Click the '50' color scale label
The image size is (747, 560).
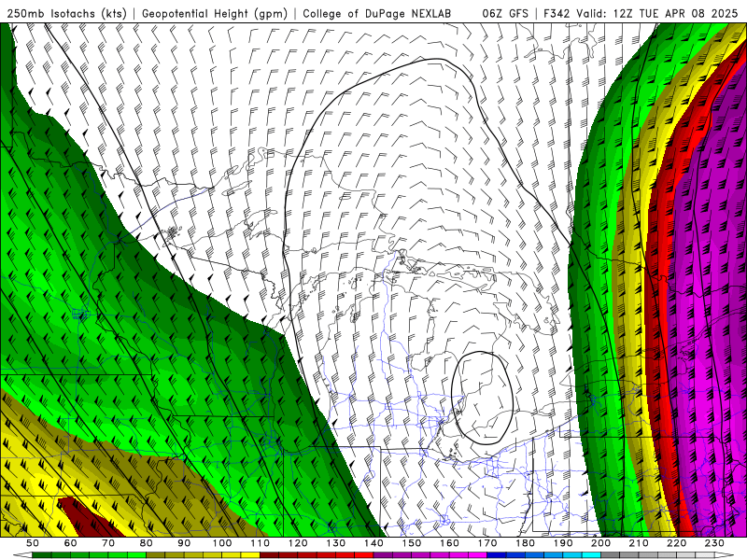(33, 543)
